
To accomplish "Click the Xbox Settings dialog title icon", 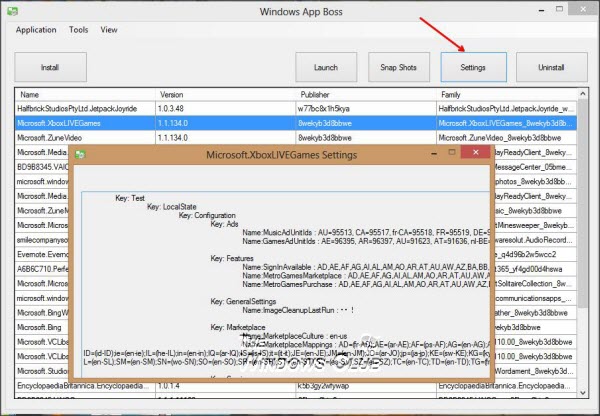I will pyautogui.click(x=80, y=155).
